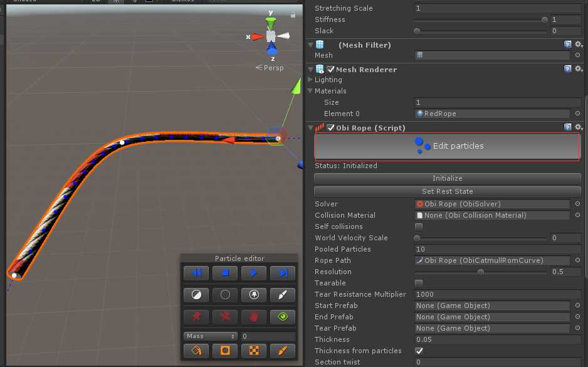Open object picker for Mesh field
This screenshot has height=367, width=588.
click(577, 55)
